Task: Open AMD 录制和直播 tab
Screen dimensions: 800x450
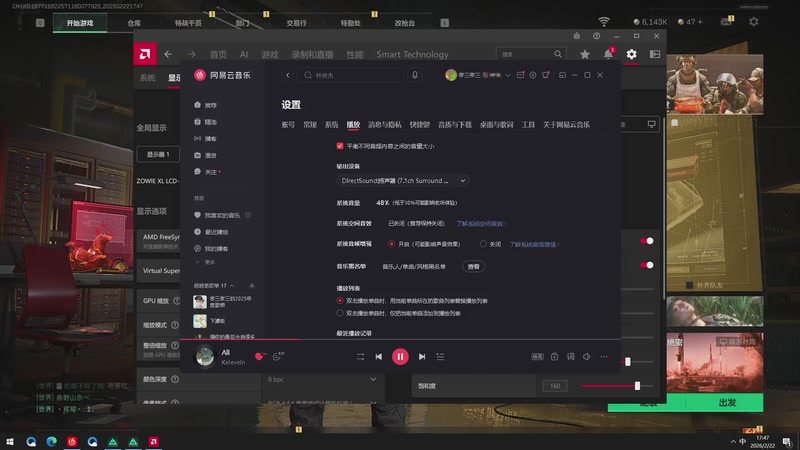Action: tap(312, 55)
